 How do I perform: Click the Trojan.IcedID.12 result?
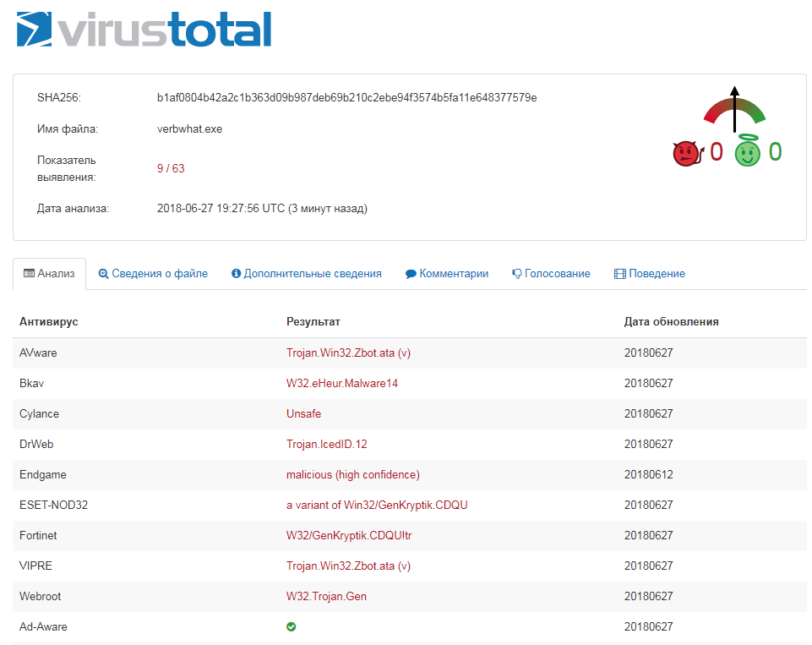tap(327, 444)
